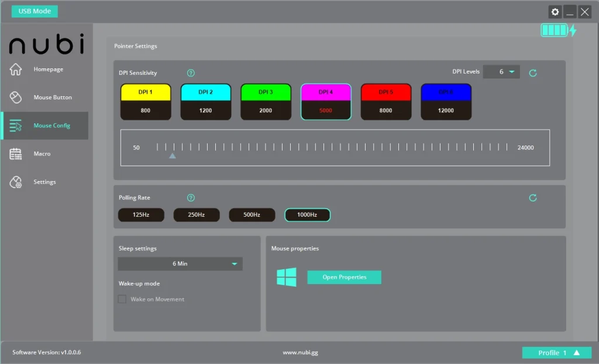Image resolution: width=599 pixels, height=364 pixels.
Task: Click the DPI slider triangle handle
Action: (x=172, y=156)
